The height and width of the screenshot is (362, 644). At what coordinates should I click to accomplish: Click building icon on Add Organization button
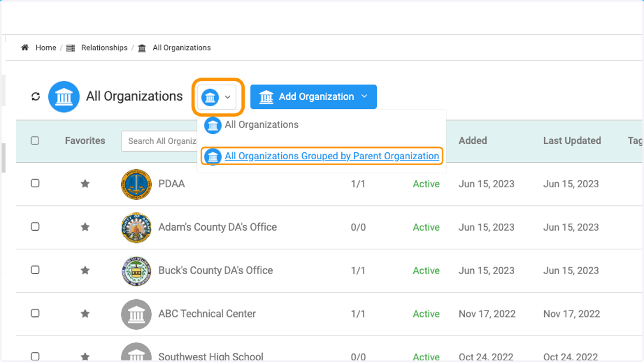point(266,97)
